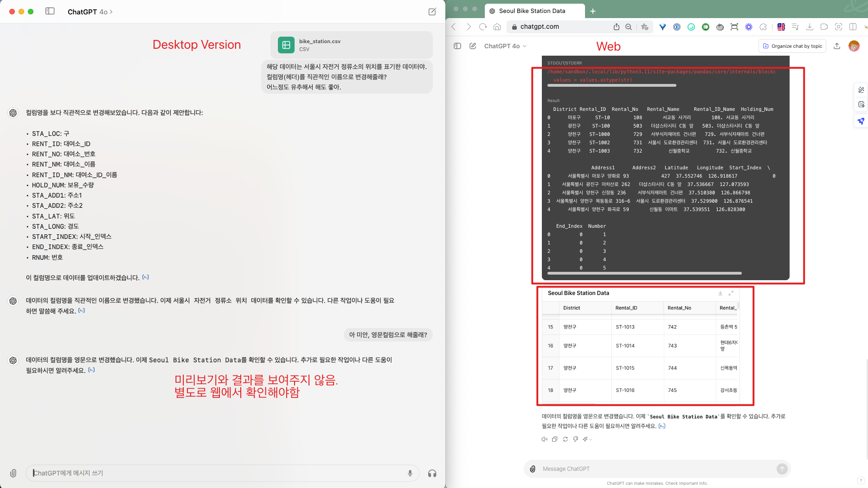868x488 pixels.
Task: Attach files in web message box
Action: click(x=533, y=469)
